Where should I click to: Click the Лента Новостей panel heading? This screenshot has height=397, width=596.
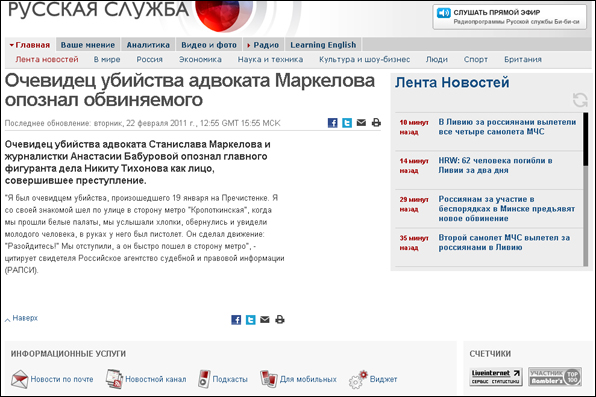click(452, 83)
